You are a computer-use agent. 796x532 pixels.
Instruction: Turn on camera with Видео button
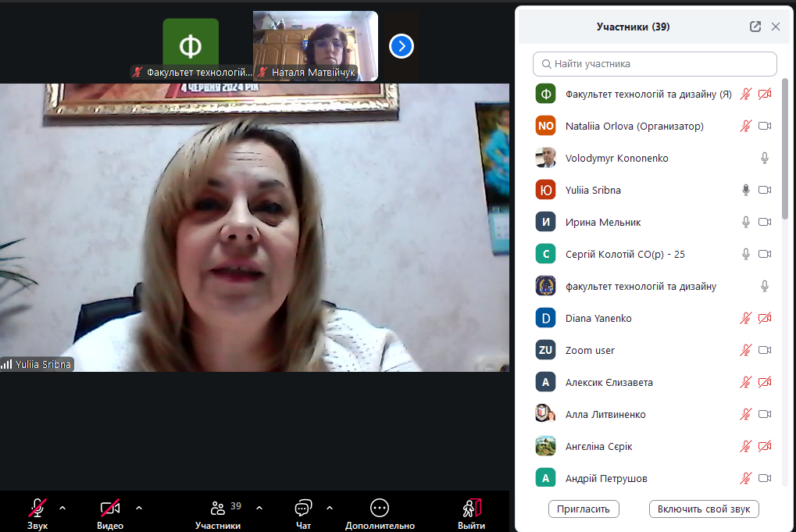[109, 509]
